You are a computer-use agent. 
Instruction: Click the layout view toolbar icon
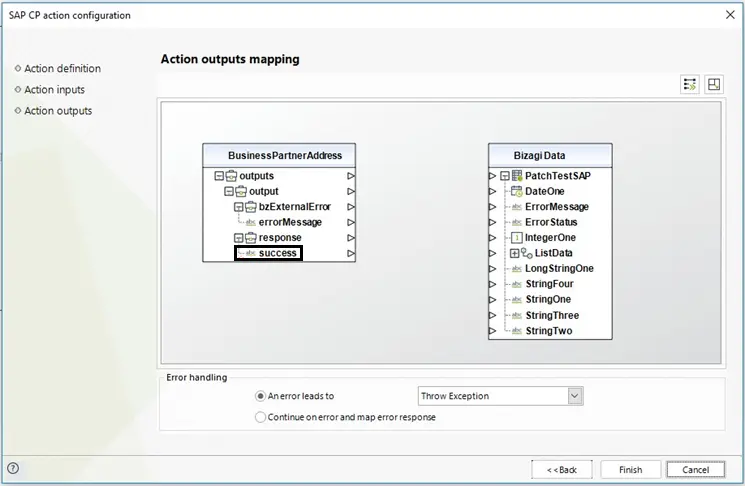tap(714, 85)
